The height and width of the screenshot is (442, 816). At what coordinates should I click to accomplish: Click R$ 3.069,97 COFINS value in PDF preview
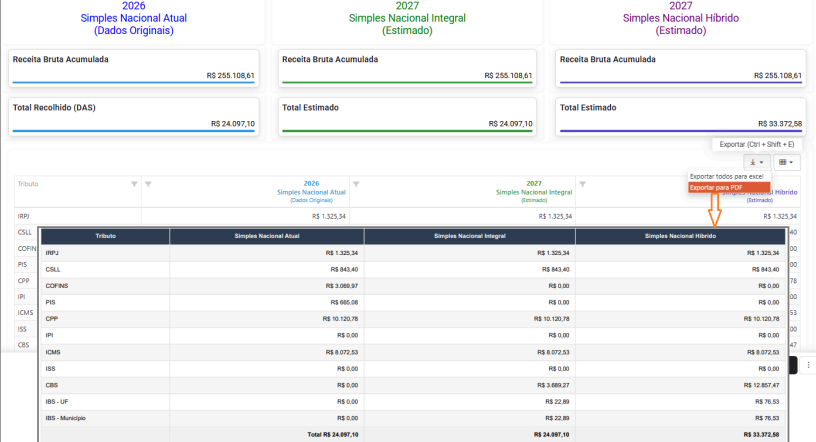[341, 286]
